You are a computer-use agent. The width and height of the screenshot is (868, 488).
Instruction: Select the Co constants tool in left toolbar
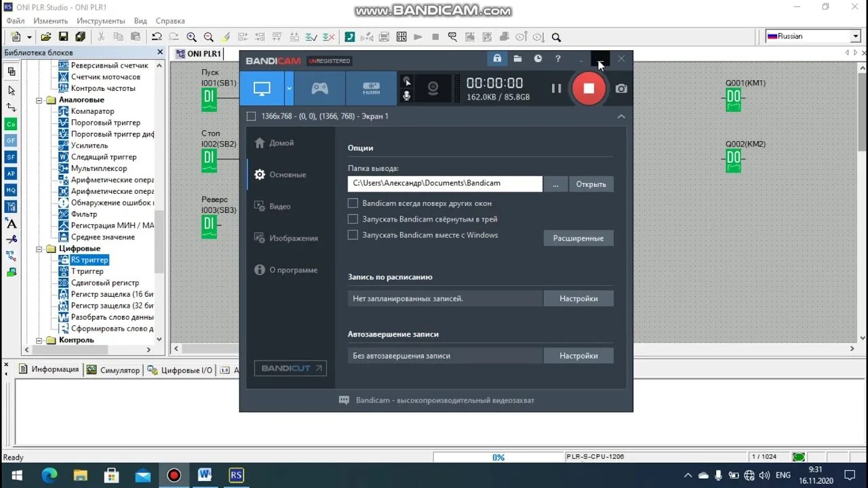(11, 124)
